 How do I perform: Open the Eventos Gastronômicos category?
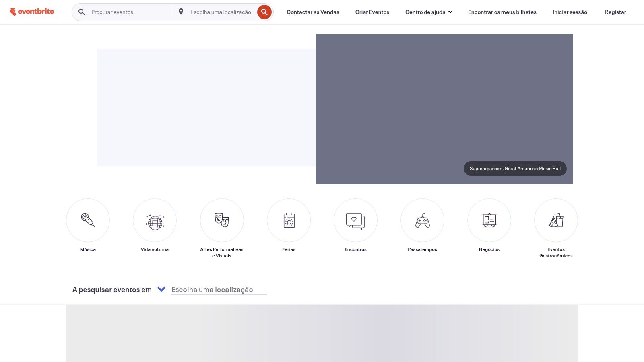(556, 220)
